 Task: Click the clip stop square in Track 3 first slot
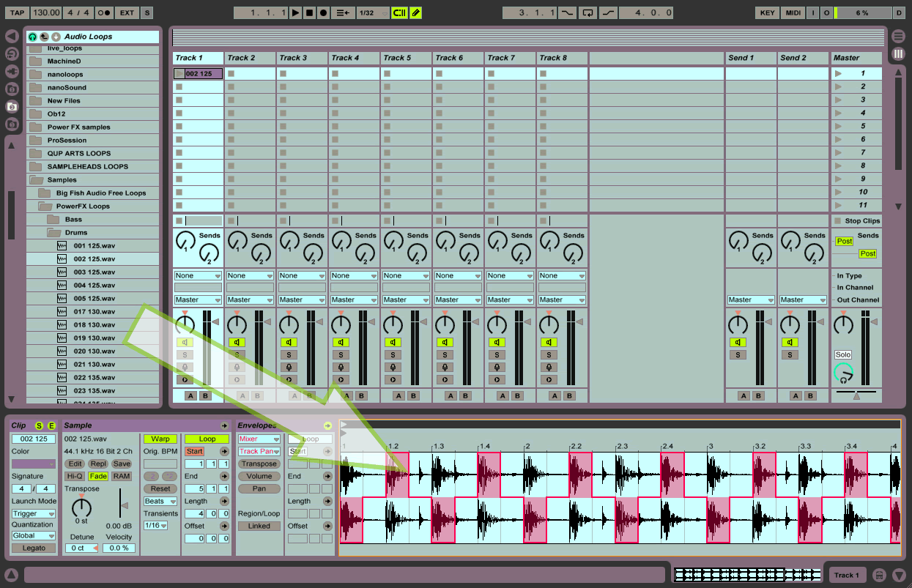(x=283, y=73)
